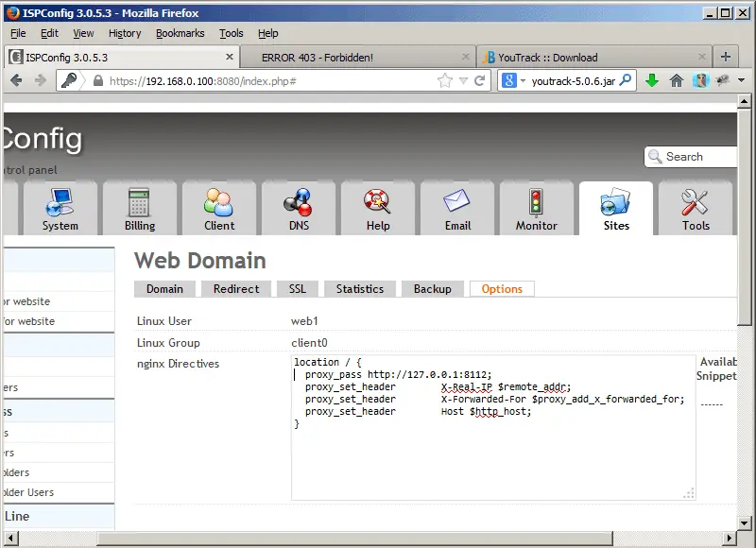Open the Sites module
The width and height of the screenshot is (756, 548).
[616, 208]
